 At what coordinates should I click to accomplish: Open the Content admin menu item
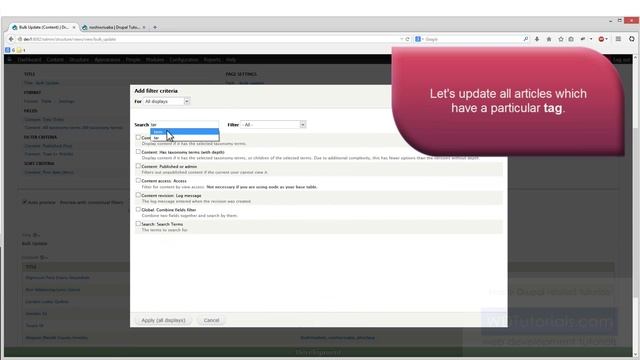coord(55,60)
